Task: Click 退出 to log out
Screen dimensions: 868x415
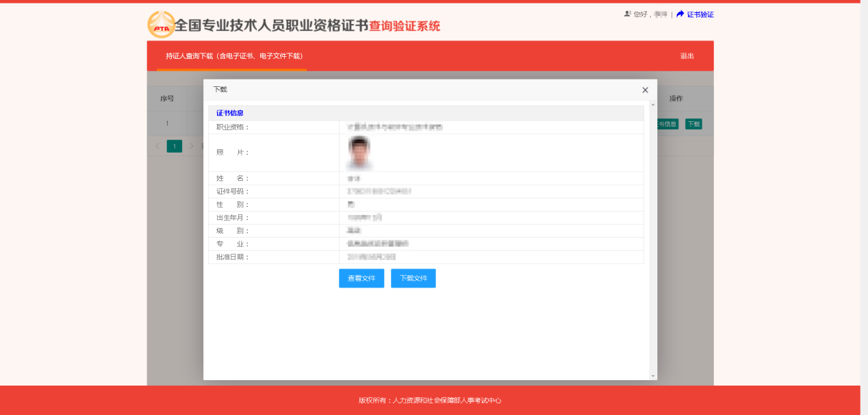Action: pos(687,56)
